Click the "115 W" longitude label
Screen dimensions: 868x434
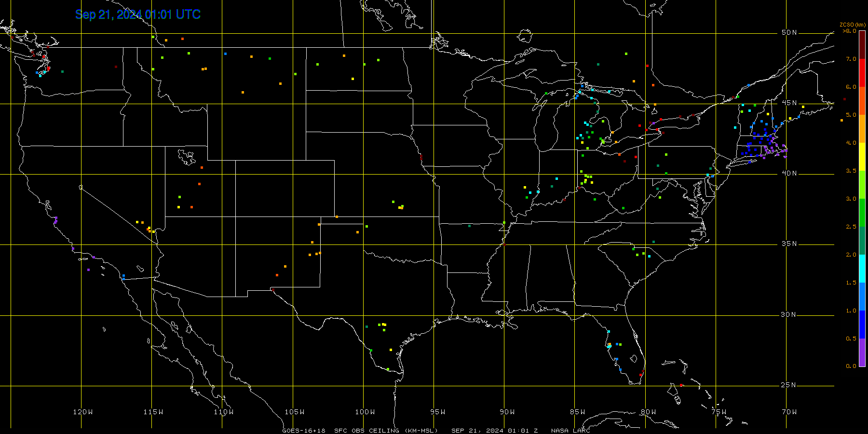click(x=153, y=412)
